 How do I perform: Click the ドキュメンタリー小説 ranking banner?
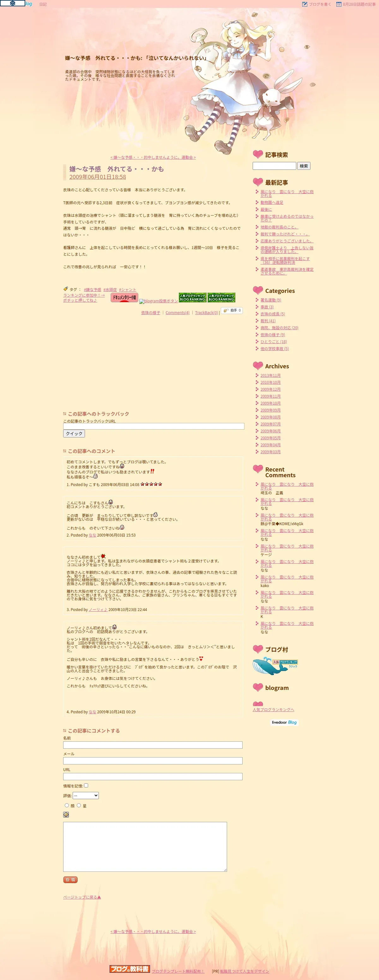[x=124, y=298]
